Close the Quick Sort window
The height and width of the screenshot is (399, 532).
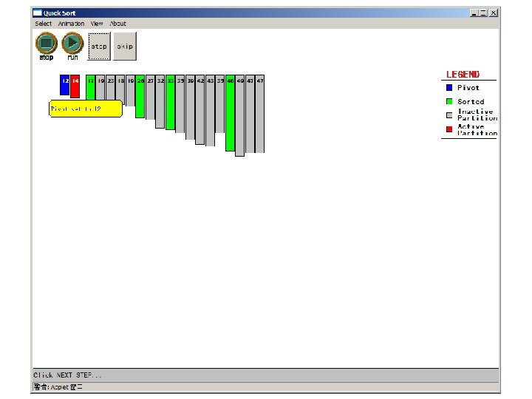pos(494,13)
